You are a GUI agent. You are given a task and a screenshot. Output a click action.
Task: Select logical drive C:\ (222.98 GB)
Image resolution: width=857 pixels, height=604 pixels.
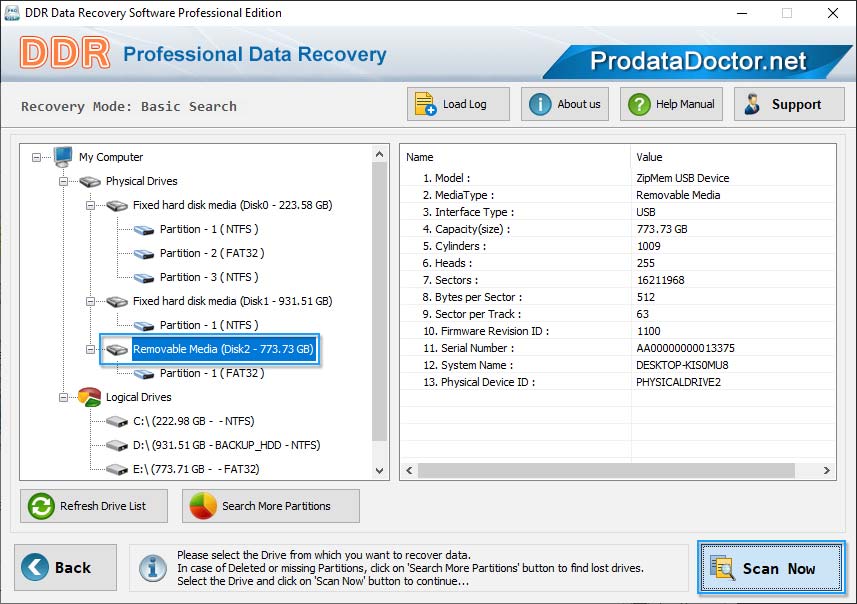coord(193,421)
